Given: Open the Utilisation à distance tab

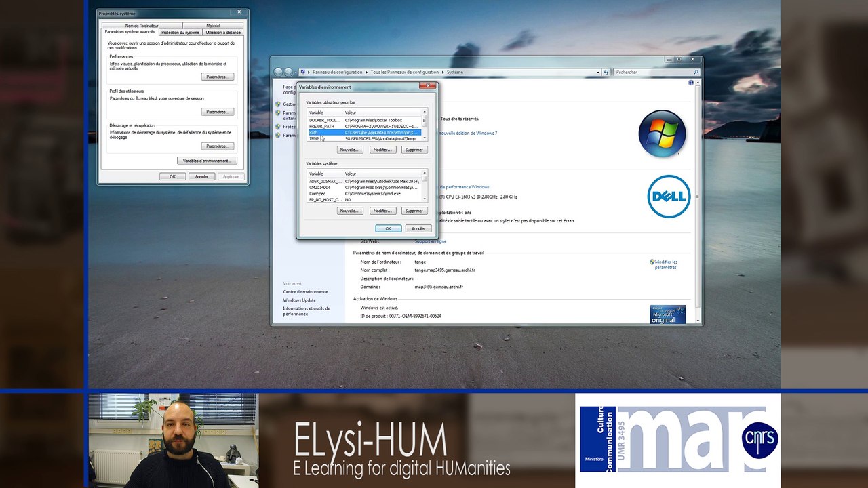Looking at the screenshot, I should [223, 33].
